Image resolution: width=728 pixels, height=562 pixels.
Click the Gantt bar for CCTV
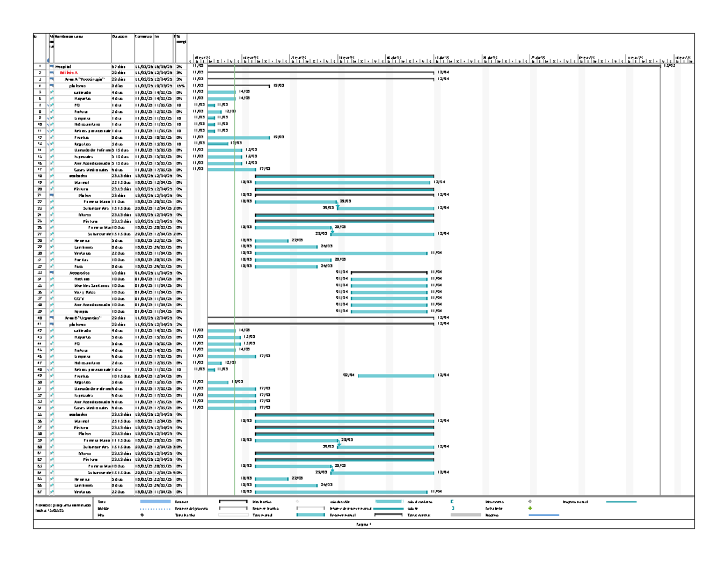click(390, 298)
